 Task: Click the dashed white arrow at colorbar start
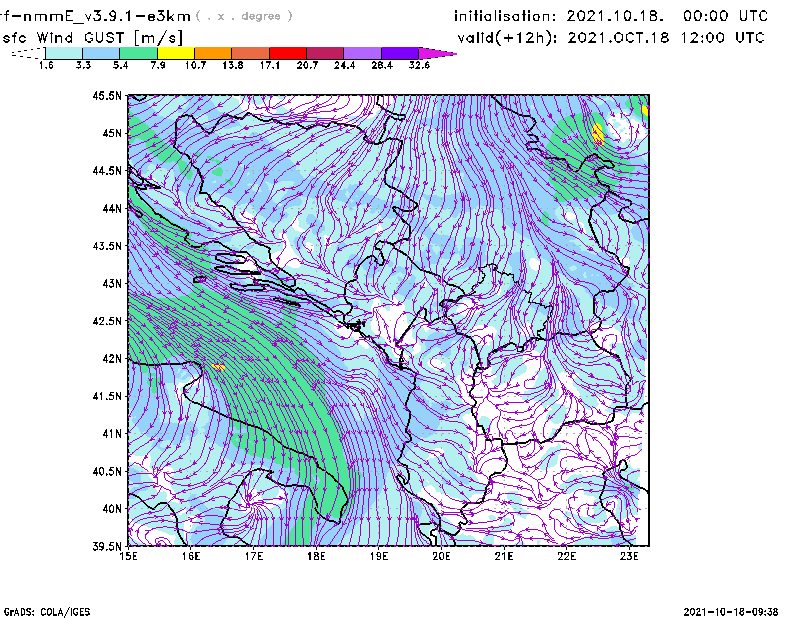(x=28, y=53)
